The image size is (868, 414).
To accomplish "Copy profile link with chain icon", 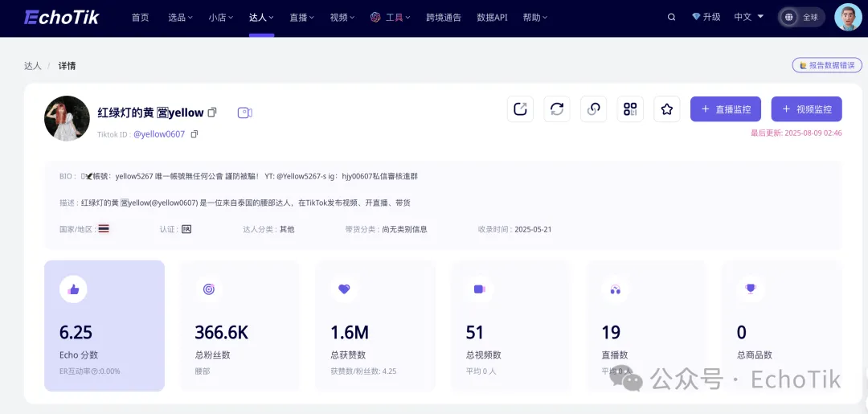I will pyautogui.click(x=594, y=109).
